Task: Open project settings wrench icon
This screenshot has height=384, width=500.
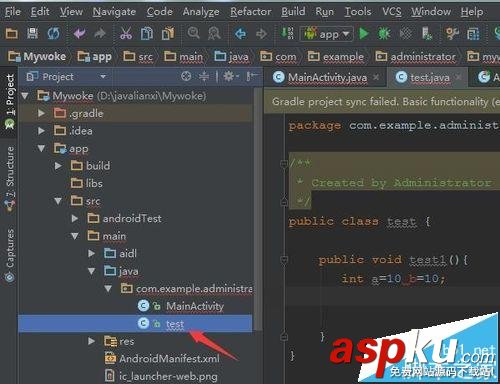Action: pyautogui.click(x=452, y=34)
